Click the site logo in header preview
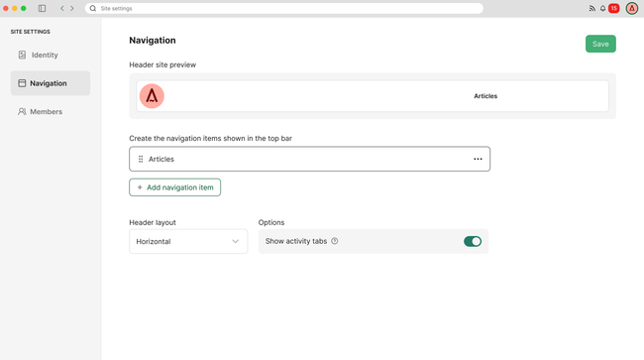 coord(152,96)
